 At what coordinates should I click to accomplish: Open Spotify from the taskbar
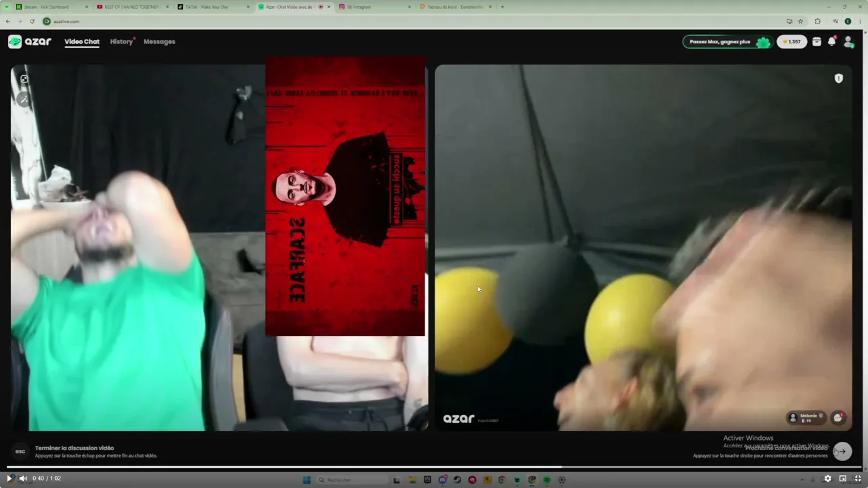click(x=547, y=480)
